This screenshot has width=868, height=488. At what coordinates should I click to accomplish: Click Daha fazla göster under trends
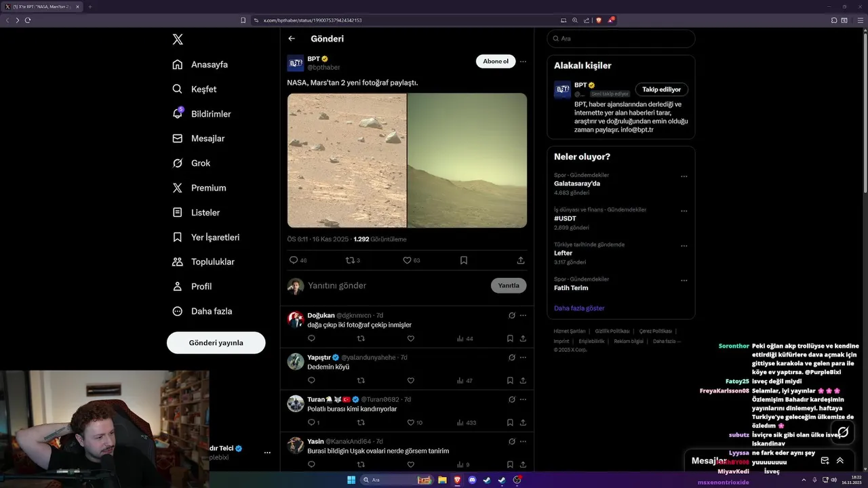[x=579, y=308]
